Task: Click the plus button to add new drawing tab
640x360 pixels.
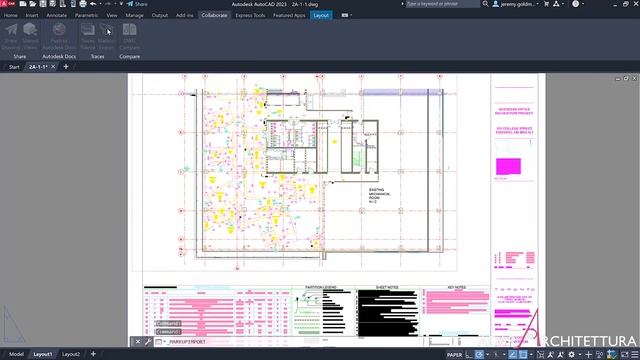Action: 66,67
